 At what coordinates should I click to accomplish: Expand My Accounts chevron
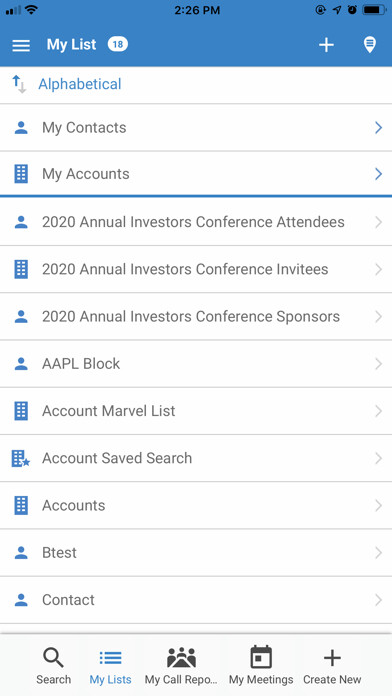click(378, 174)
